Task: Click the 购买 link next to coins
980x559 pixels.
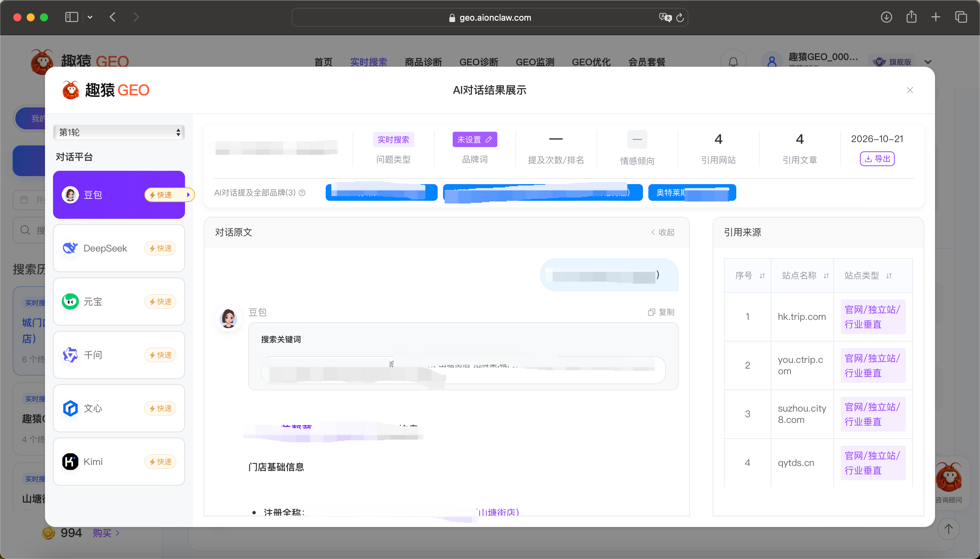Action: (106, 533)
